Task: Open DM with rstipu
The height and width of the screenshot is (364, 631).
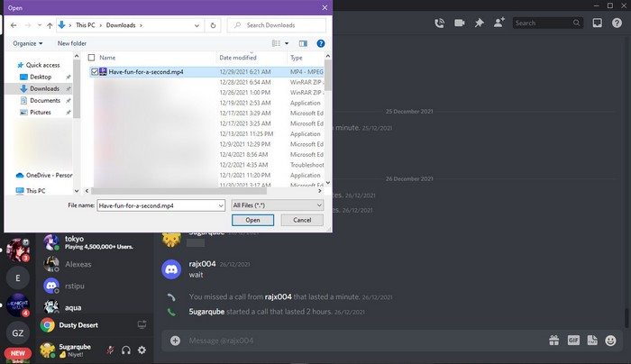Action: tap(95, 286)
